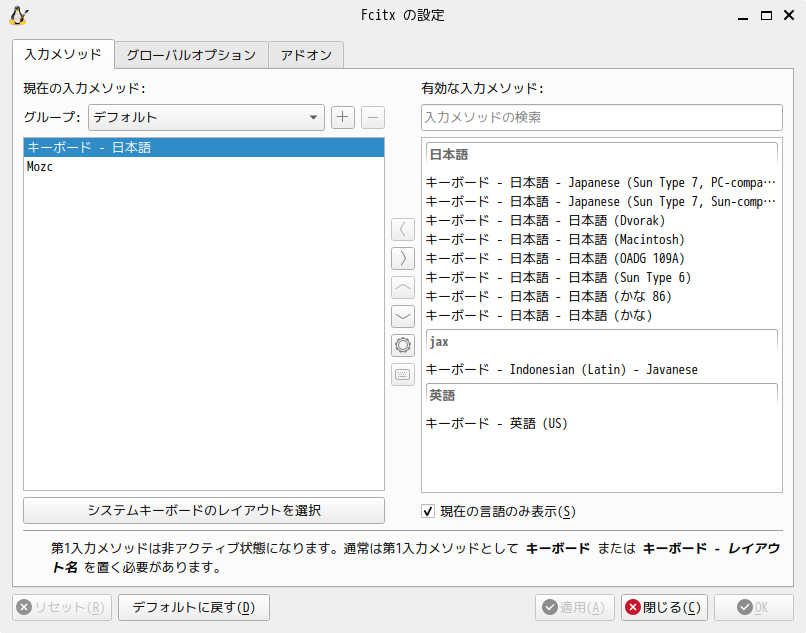
Task: Click the 入力メソッドの検索 search field
Action: tap(601, 117)
